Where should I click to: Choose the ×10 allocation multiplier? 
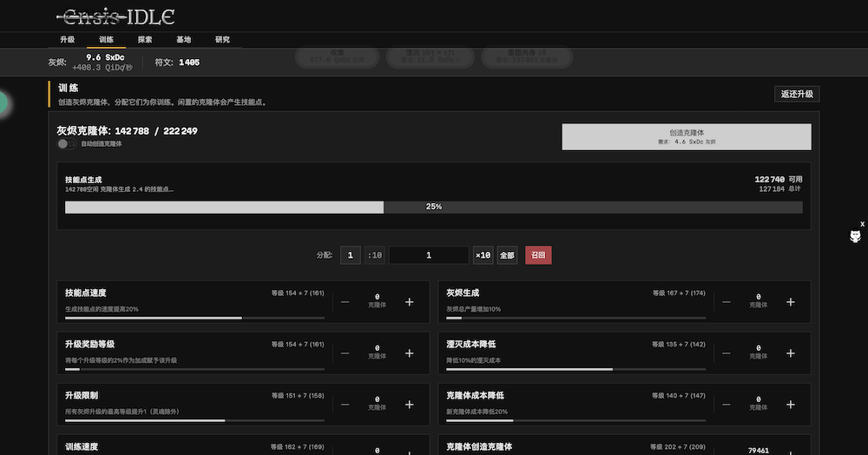[x=483, y=255]
